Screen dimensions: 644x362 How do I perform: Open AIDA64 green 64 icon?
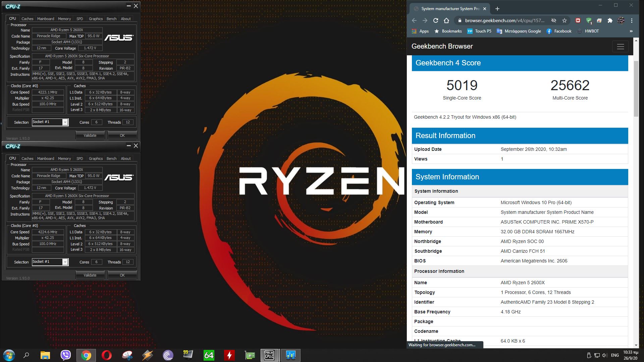(x=209, y=355)
